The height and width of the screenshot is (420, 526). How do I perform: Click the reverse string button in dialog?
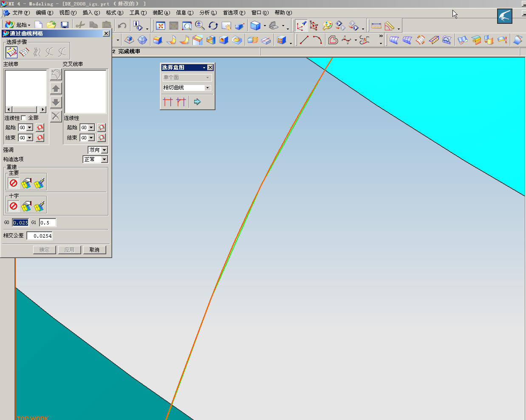tap(56, 75)
